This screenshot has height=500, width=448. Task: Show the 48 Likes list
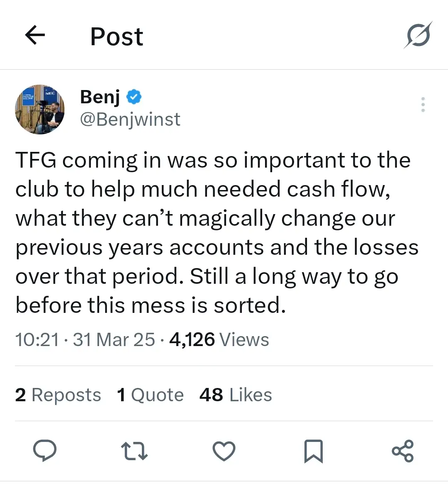(x=236, y=395)
